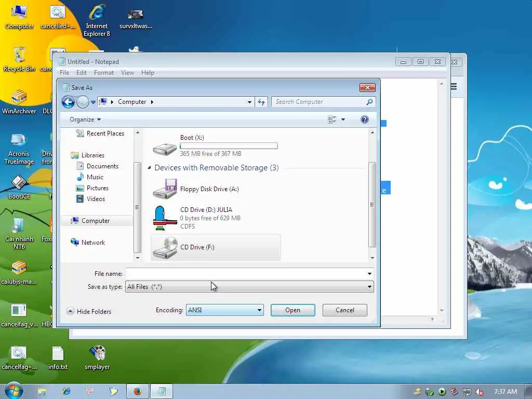Open Music library in sidebar

click(90, 177)
